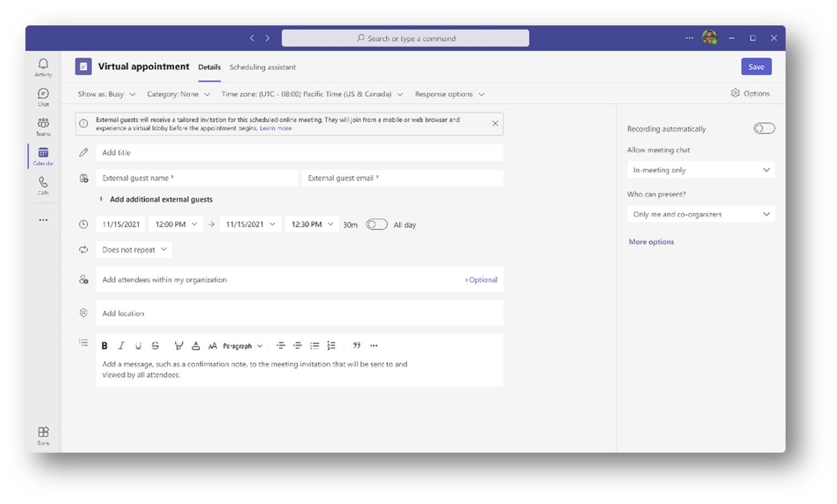Apply strikethrough formatting
The image size is (837, 504).
pyautogui.click(x=155, y=345)
